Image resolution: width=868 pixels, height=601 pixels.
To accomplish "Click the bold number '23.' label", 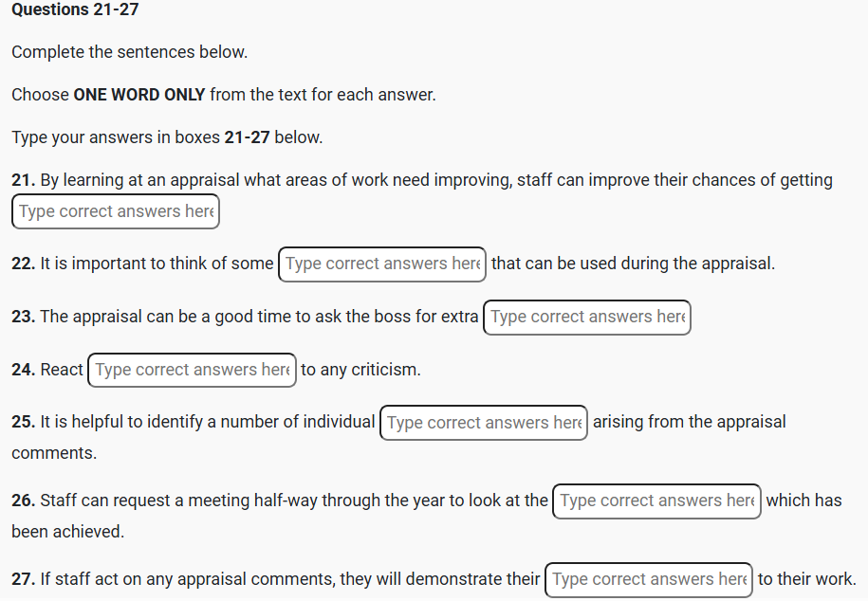I will [23, 317].
